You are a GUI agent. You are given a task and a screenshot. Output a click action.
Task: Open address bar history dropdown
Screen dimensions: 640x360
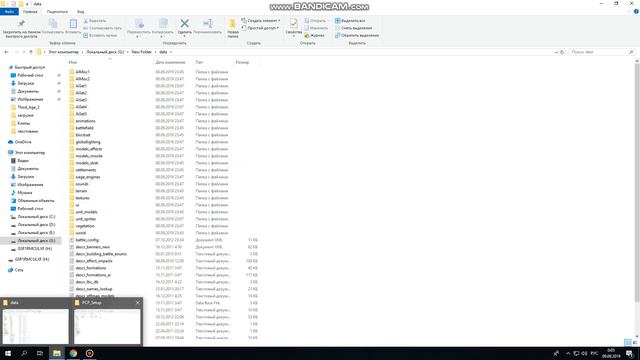point(556,52)
